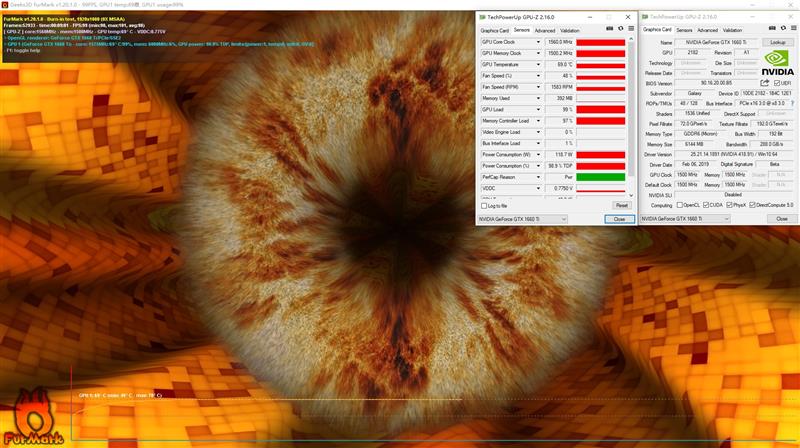Click the NVIDIA logo in GPU-Z

tap(778, 63)
